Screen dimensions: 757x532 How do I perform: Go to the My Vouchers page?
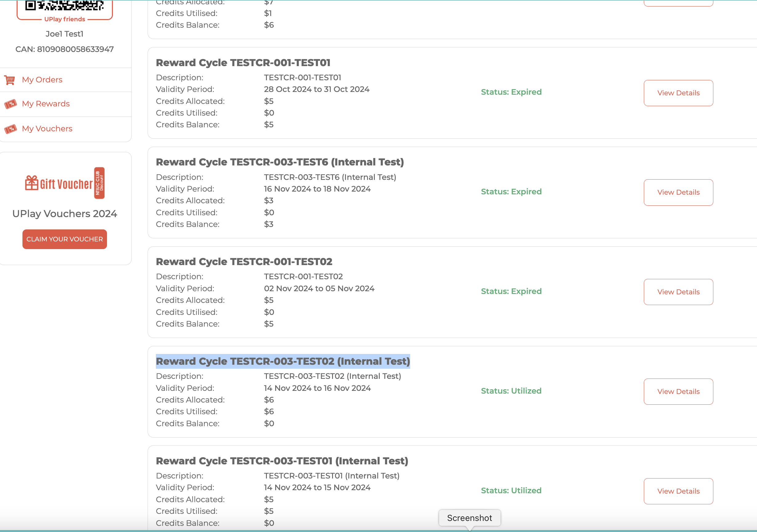47,129
